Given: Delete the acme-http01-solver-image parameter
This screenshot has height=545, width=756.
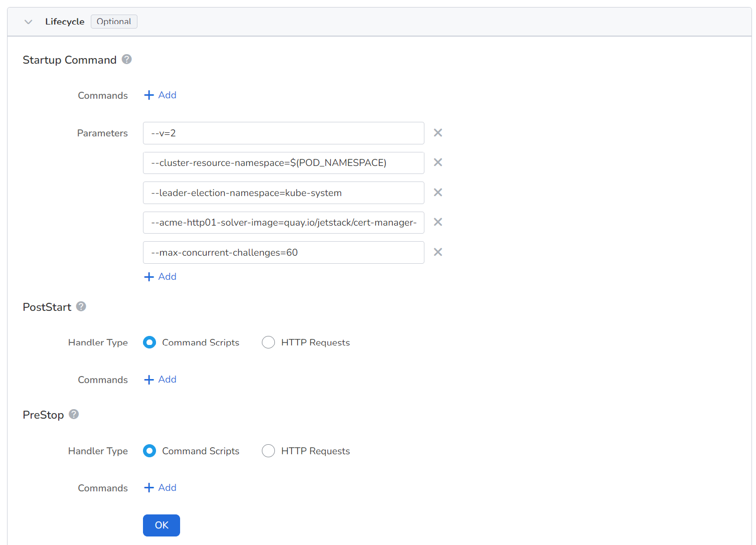Looking at the screenshot, I should [438, 222].
